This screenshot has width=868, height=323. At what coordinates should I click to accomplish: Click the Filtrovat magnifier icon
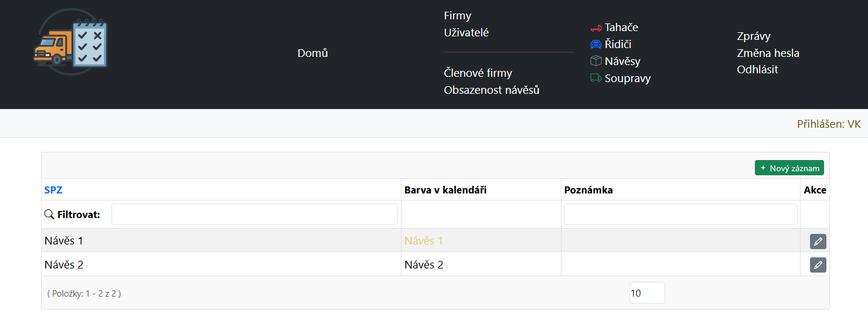pos(49,215)
